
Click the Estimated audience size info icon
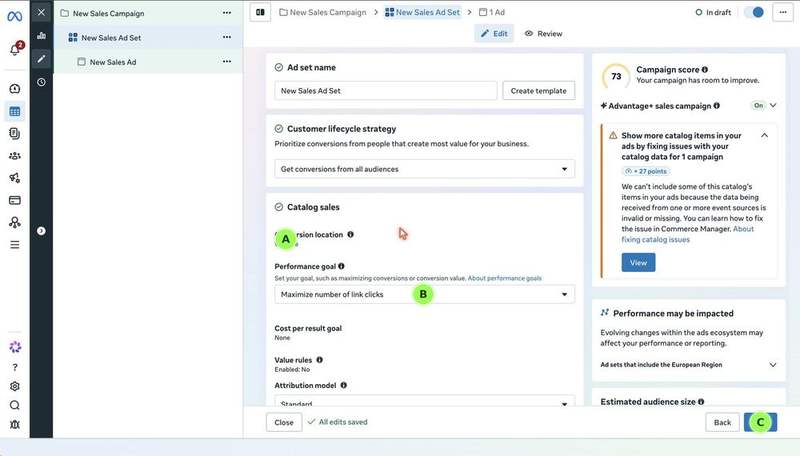coord(701,402)
